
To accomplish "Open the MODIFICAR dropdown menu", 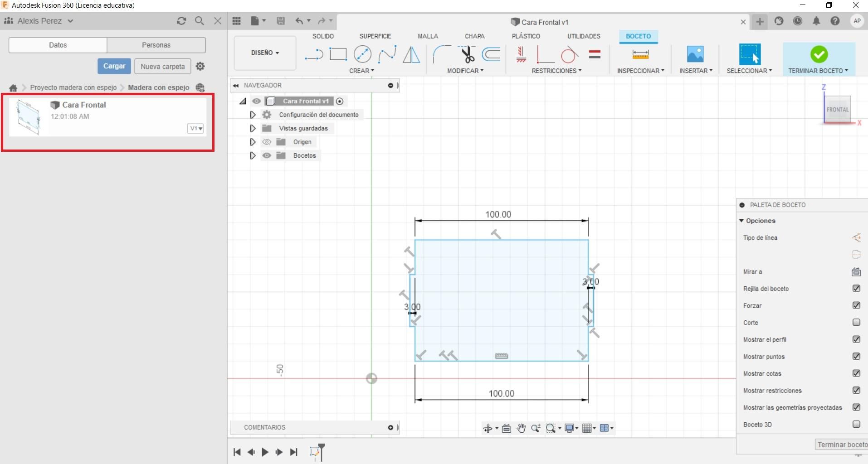I will point(465,71).
